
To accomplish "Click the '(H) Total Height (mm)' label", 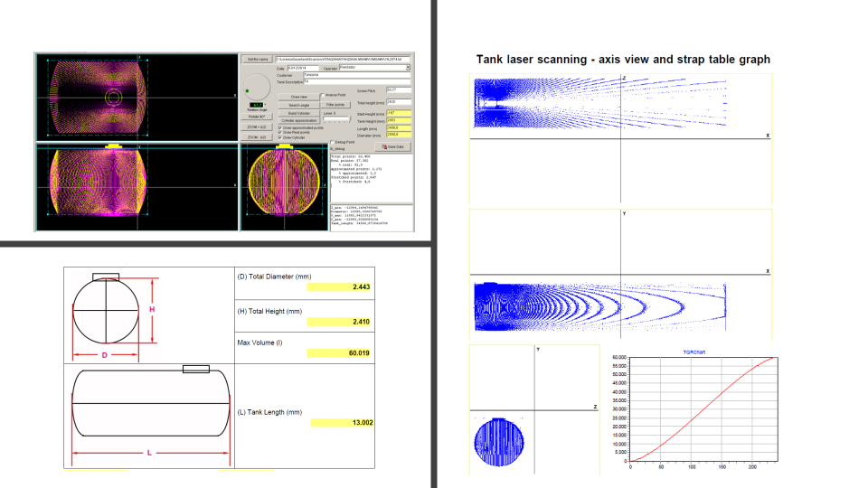I will click(x=269, y=312).
